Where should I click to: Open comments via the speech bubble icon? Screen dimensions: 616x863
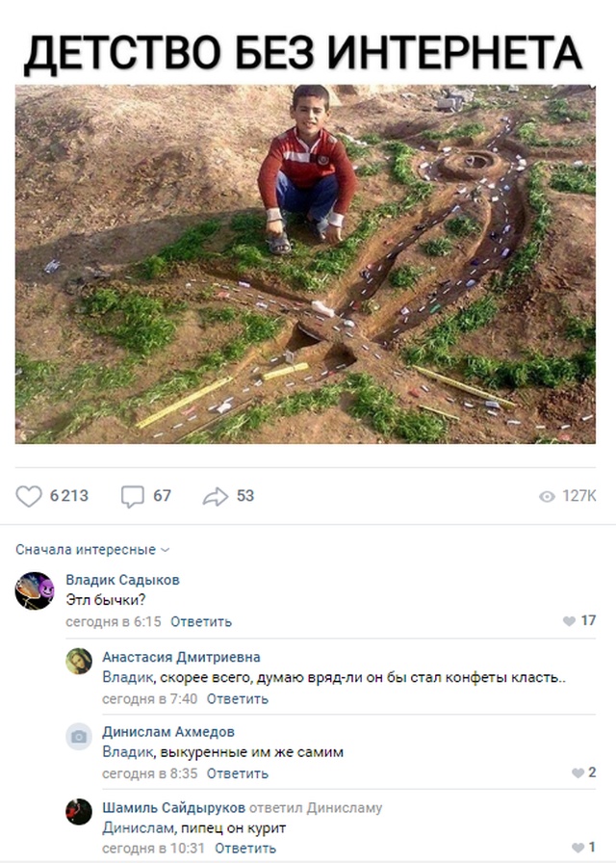pyautogui.click(x=132, y=496)
